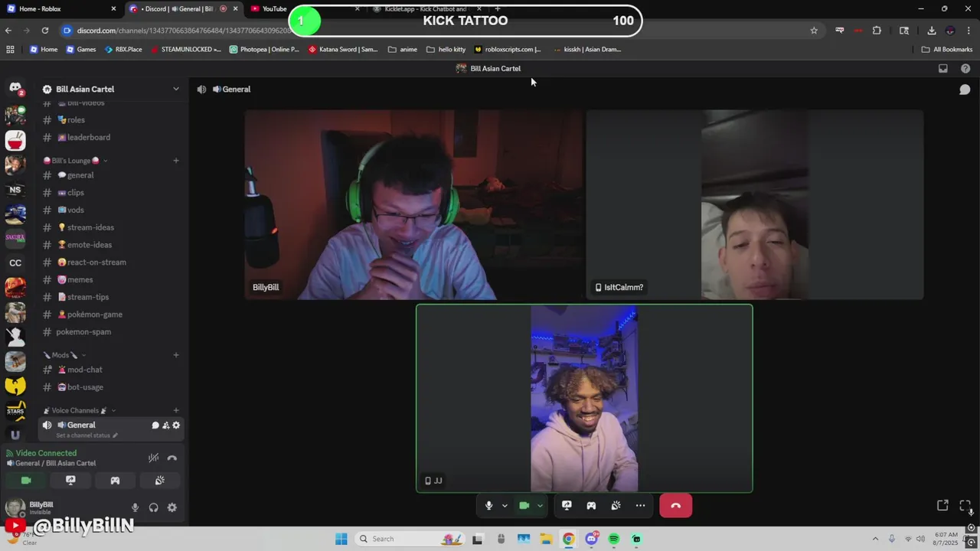Open the react-on-stream channel
The image size is (980, 551).
pos(111,262)
